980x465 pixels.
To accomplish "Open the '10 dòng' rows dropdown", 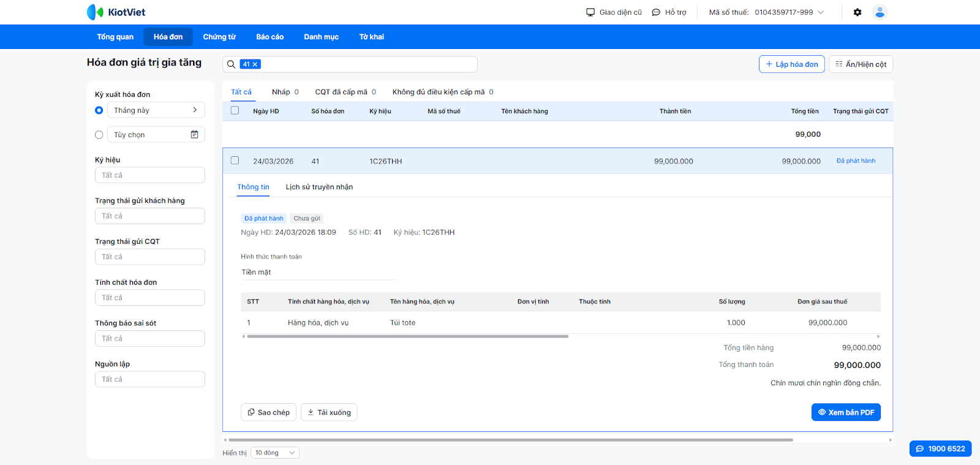I will coord(275,453).
